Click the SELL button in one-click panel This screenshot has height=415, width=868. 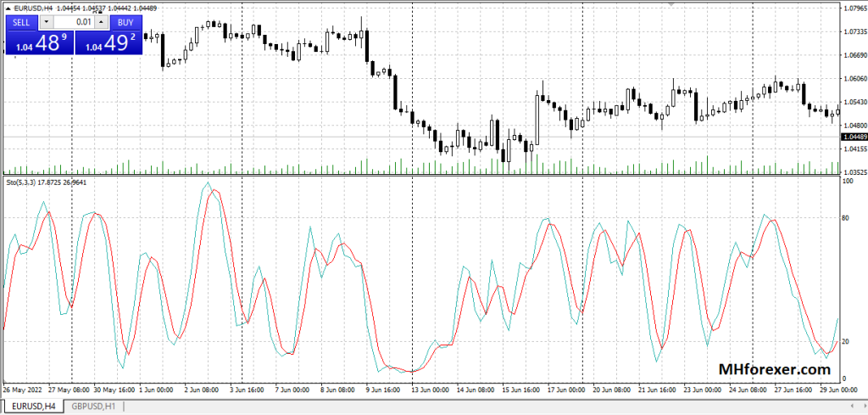click(x=20, y=22)
